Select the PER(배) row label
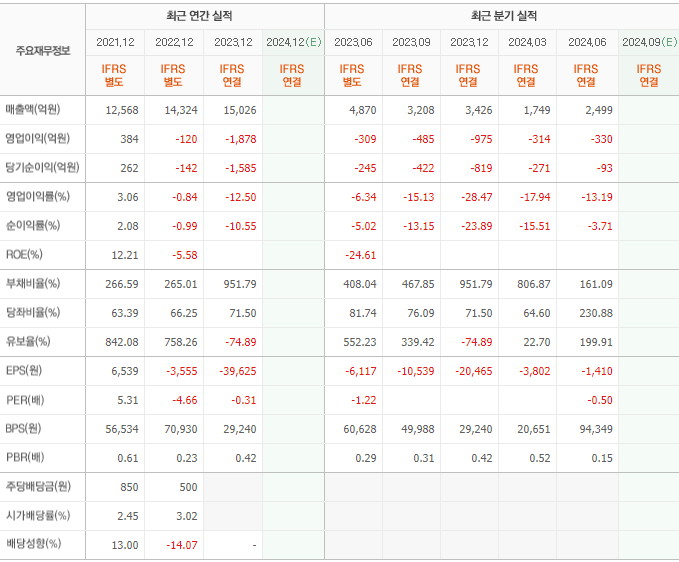The image size is (679, 562). click(25, 400)
